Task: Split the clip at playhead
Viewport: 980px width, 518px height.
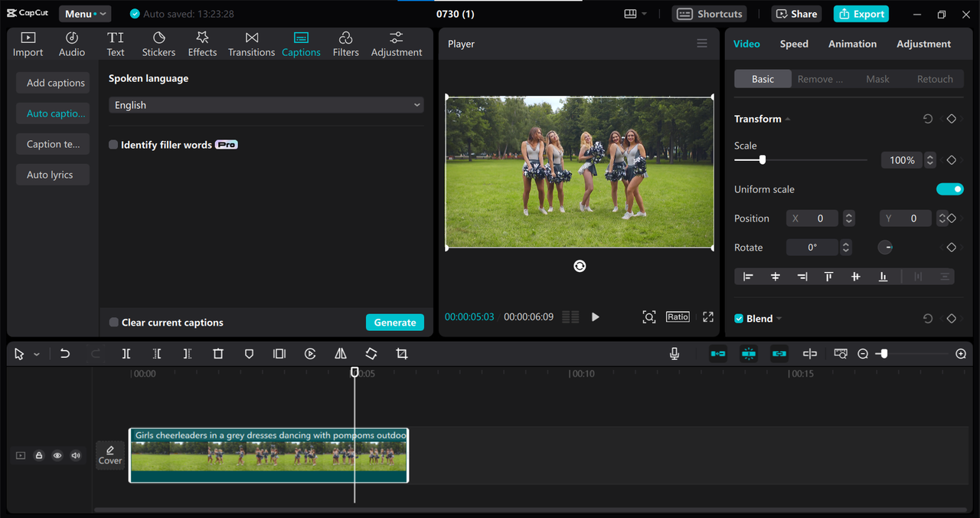Action: click(126, 353)
